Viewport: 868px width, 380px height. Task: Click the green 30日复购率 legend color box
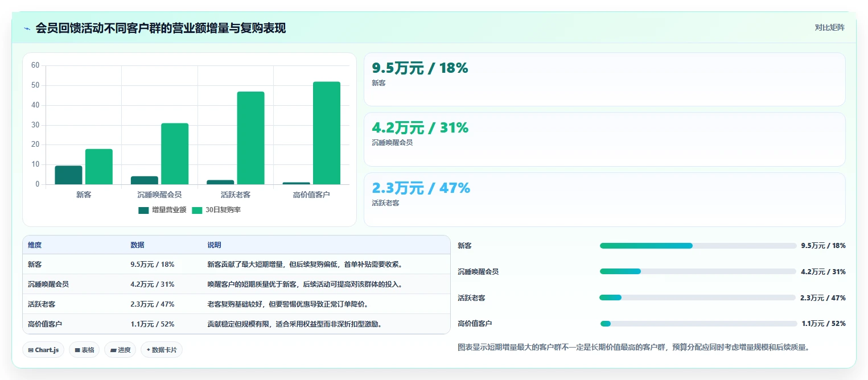coord(197,210)
